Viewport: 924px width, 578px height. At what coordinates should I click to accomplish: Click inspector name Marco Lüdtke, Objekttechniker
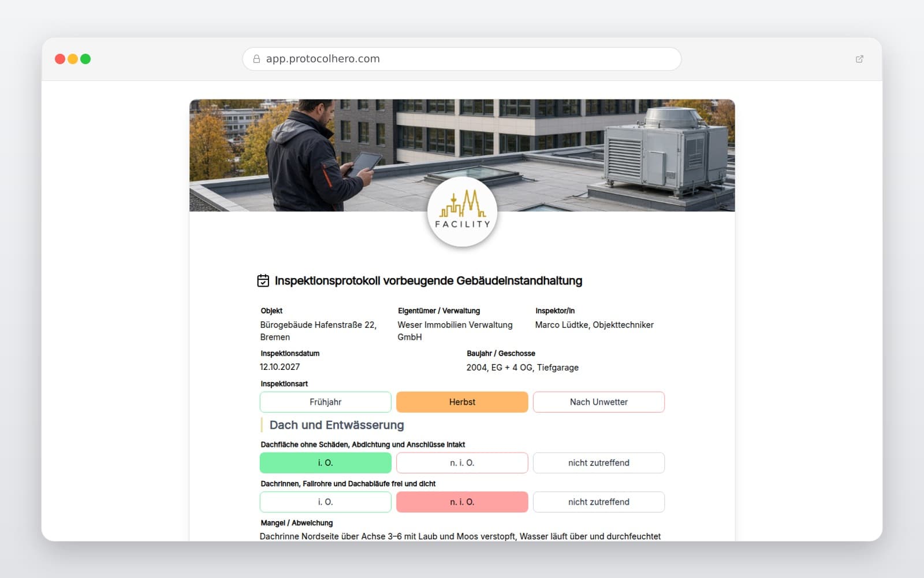point(594,325)
